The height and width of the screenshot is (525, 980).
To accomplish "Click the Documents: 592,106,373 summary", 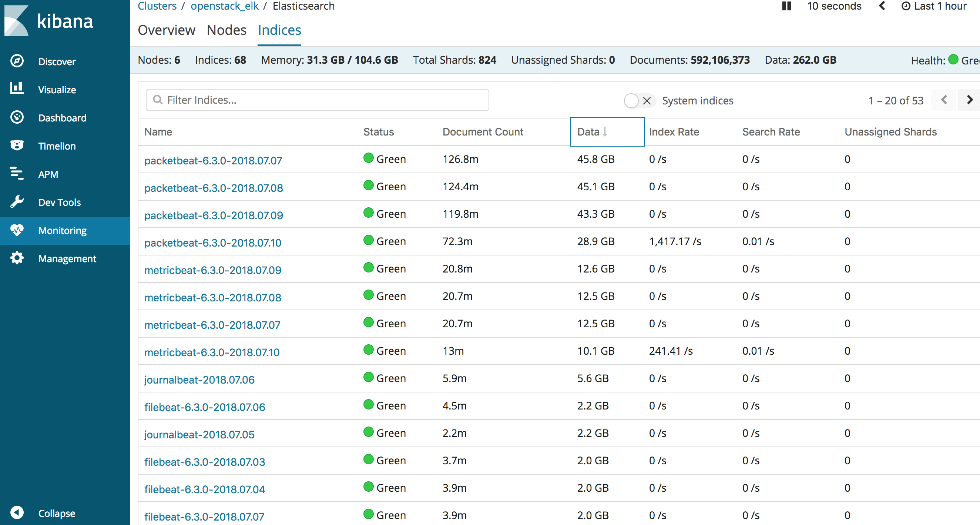I will [x=690, y=60].
